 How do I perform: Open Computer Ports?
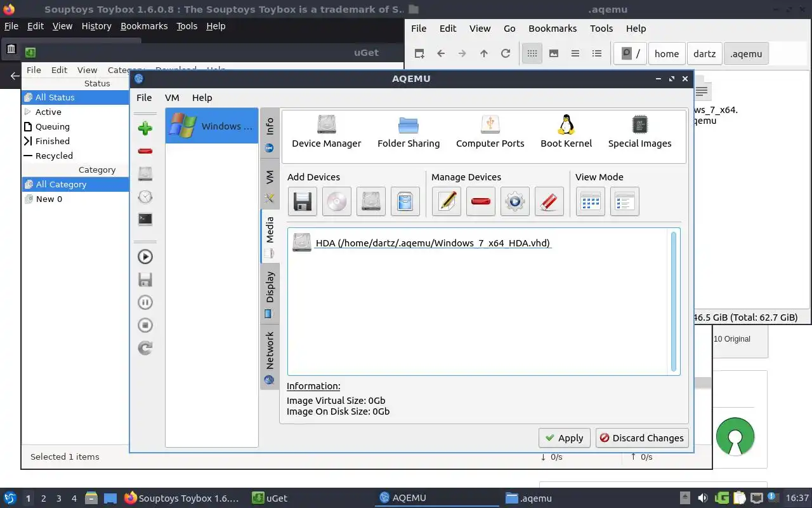click(490, 133)
